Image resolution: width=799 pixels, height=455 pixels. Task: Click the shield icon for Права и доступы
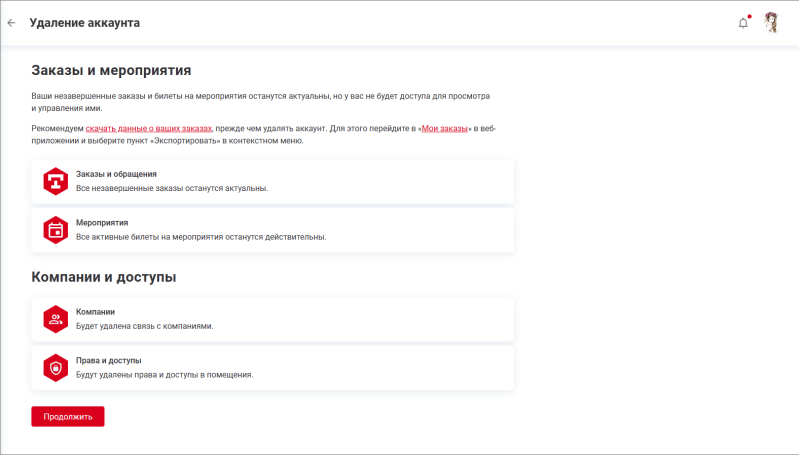(55, 368)
